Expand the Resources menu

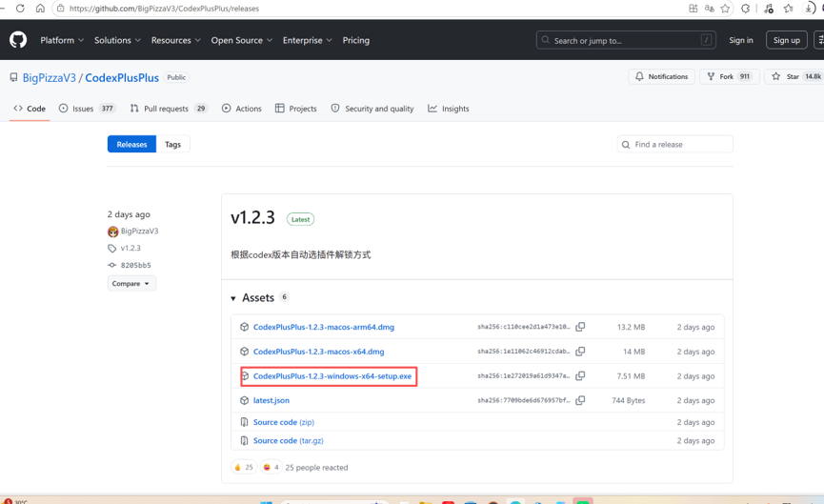click(175, 40)
